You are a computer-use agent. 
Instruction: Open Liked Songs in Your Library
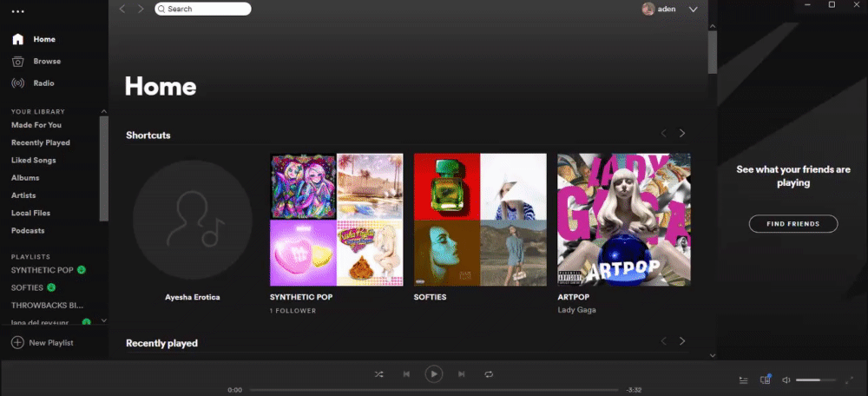click(x=34, y=160)
